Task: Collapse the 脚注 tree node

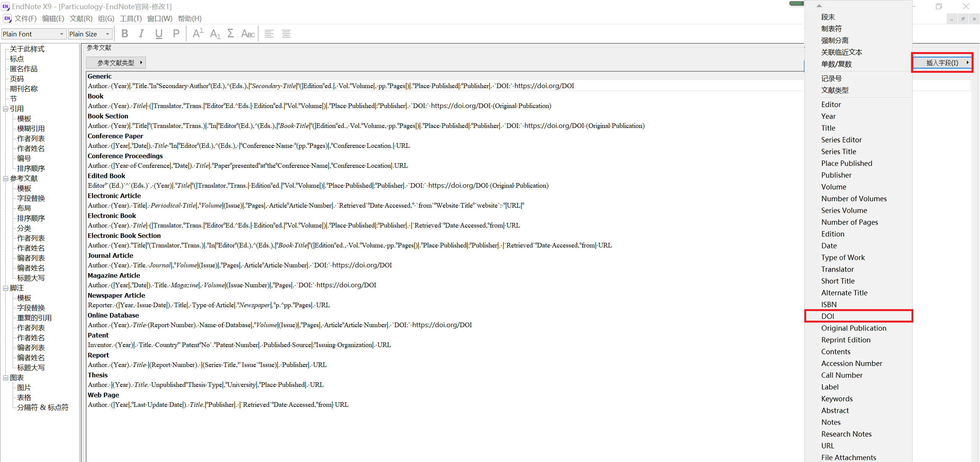Action: coord(5,288)
